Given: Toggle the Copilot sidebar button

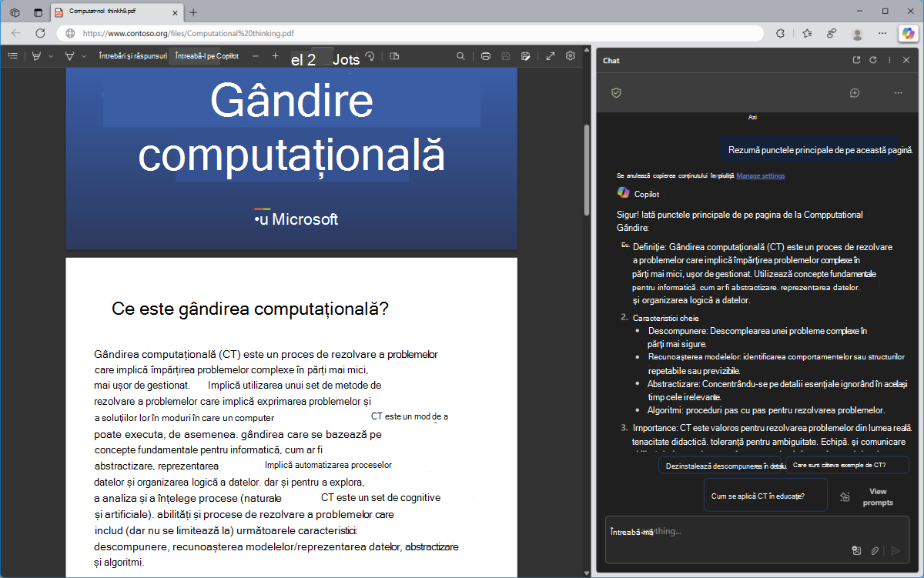Looking at the screenshot, I should (909, 33).
